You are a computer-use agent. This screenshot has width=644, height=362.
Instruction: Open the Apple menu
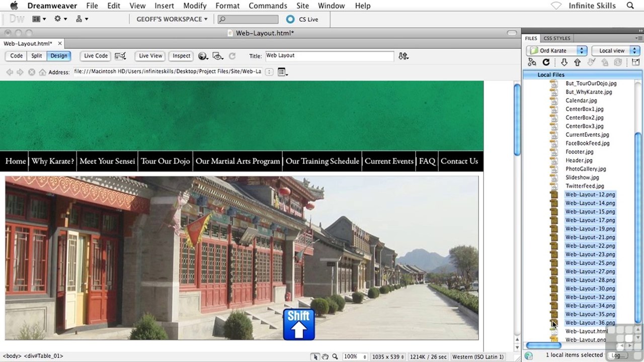tap(14, 6)
